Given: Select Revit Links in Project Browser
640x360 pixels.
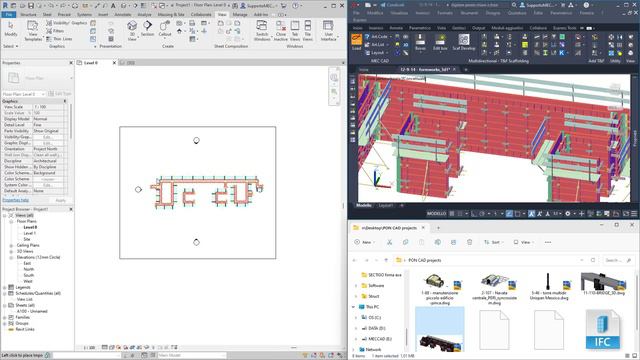Looking at the screenshot, I should 25,329.
